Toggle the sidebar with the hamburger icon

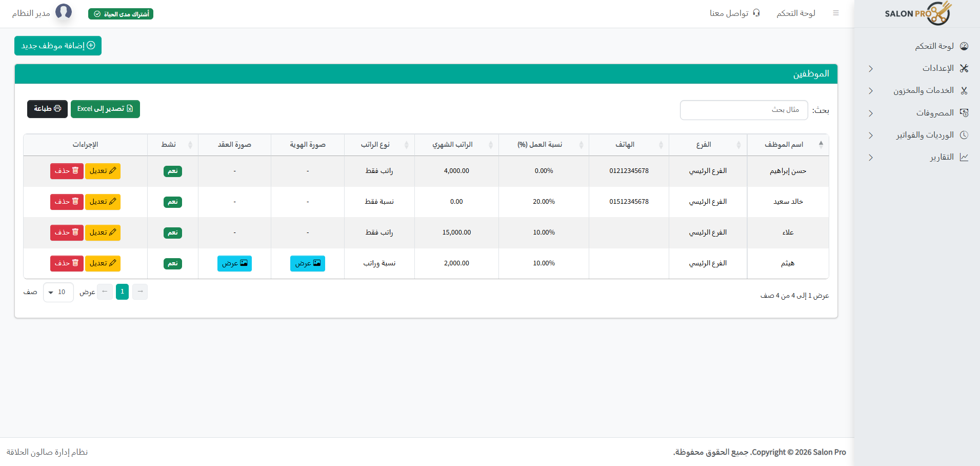point(836,12)
